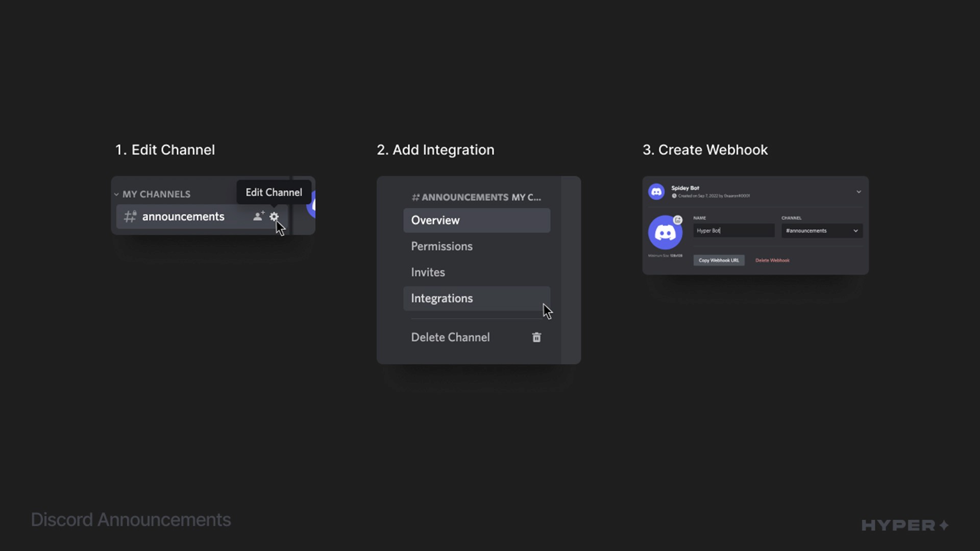
Task: Collapse the MY CHANNELS section chevron
Action: [x=117, y=194]
